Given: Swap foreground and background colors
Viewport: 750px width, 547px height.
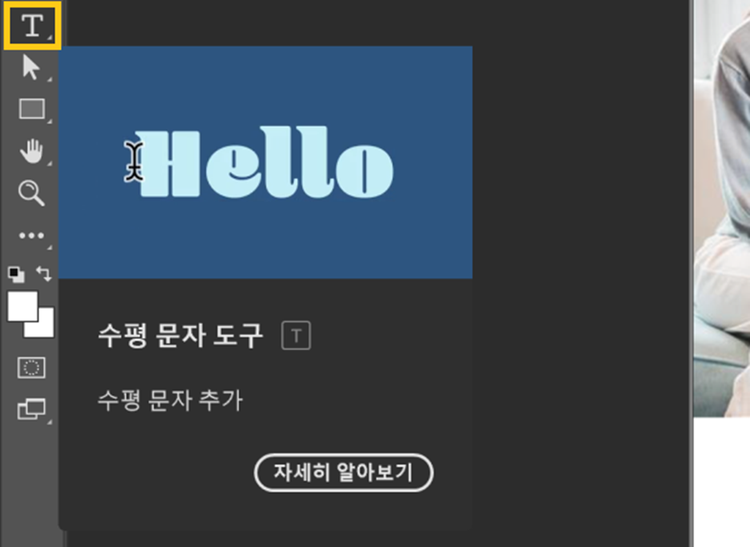Looking at the screenshot, I should pos(44,274).
